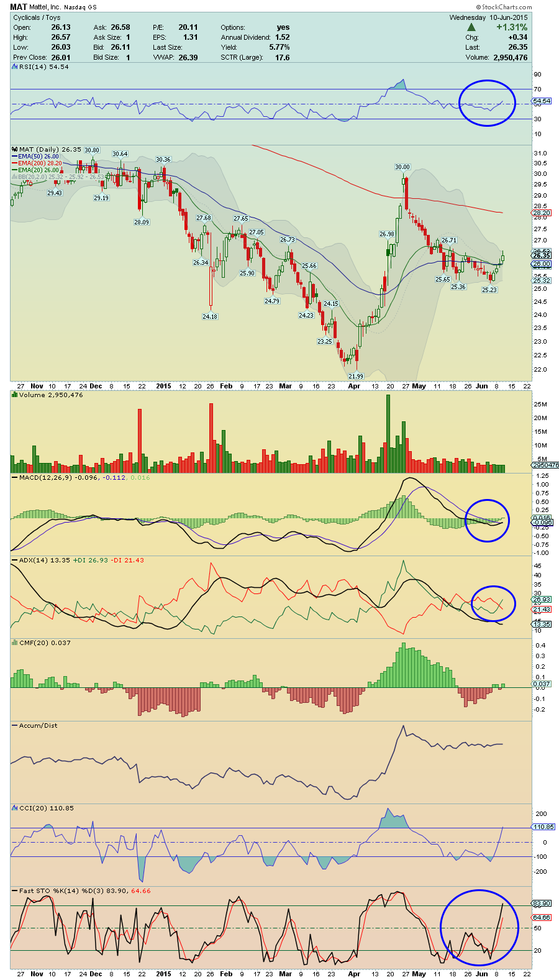Click the Yield value 5.77%
Image resolution: width=559 pixels, height=980 pixels.
[279, 47]
